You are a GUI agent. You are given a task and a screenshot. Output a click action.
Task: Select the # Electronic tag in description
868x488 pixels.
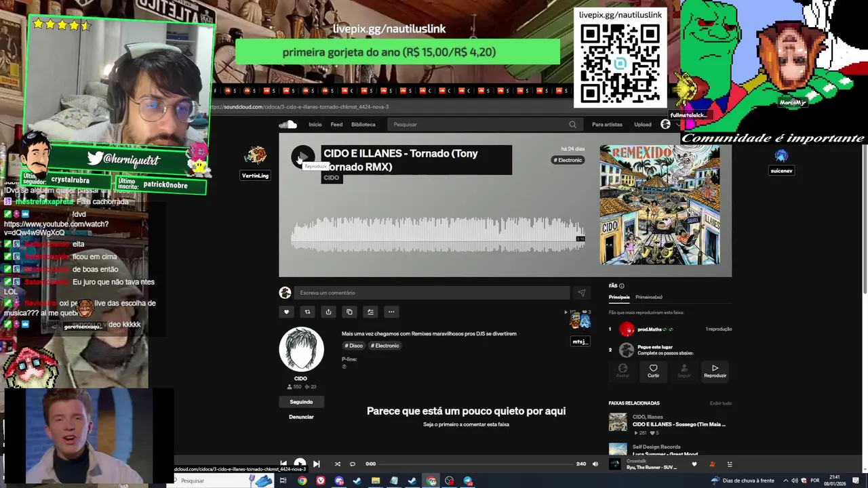[x=384, y=346]
